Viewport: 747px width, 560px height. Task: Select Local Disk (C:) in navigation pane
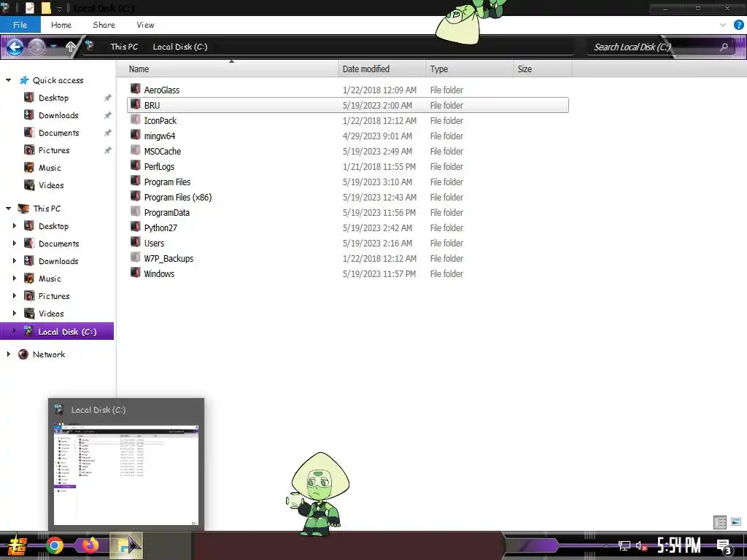pos(57,332)
